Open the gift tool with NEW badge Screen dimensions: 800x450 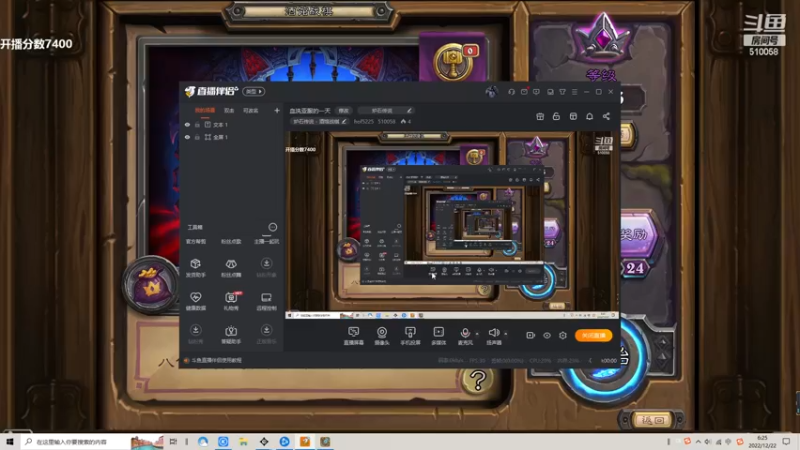click(231, 301)
